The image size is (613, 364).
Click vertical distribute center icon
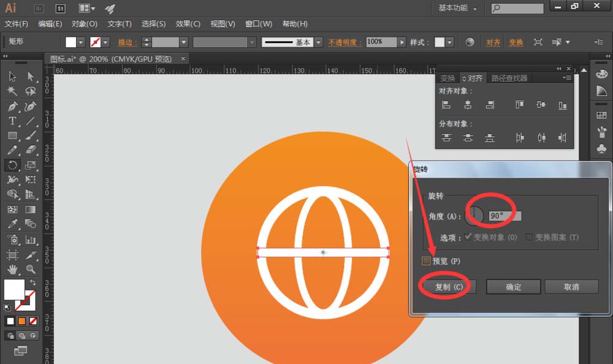click(x=468, y=138)
